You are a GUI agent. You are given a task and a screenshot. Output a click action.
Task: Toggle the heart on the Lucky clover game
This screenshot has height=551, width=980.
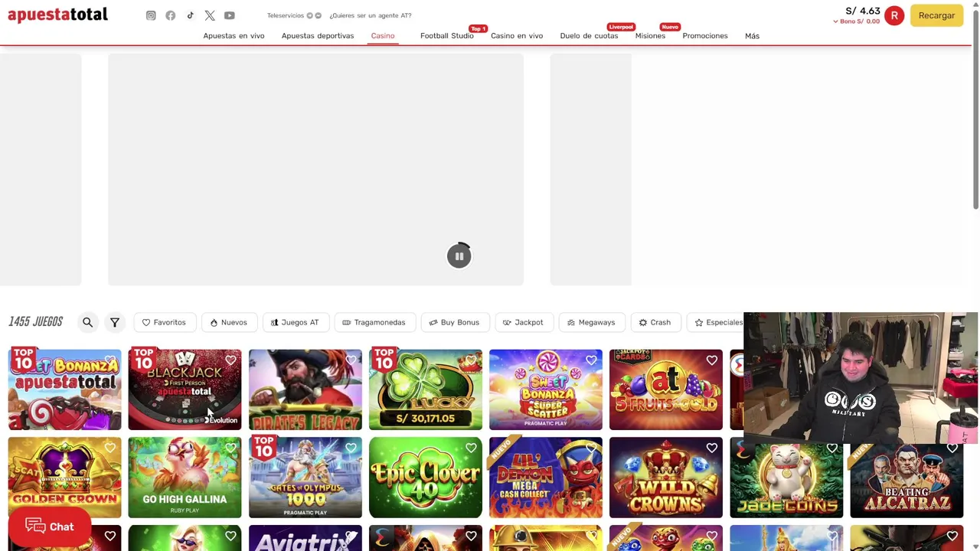click(x=471, y=360)
